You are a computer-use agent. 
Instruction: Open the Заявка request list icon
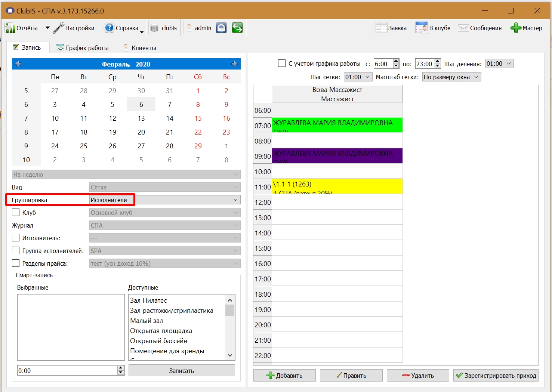[x=382, y=28]
